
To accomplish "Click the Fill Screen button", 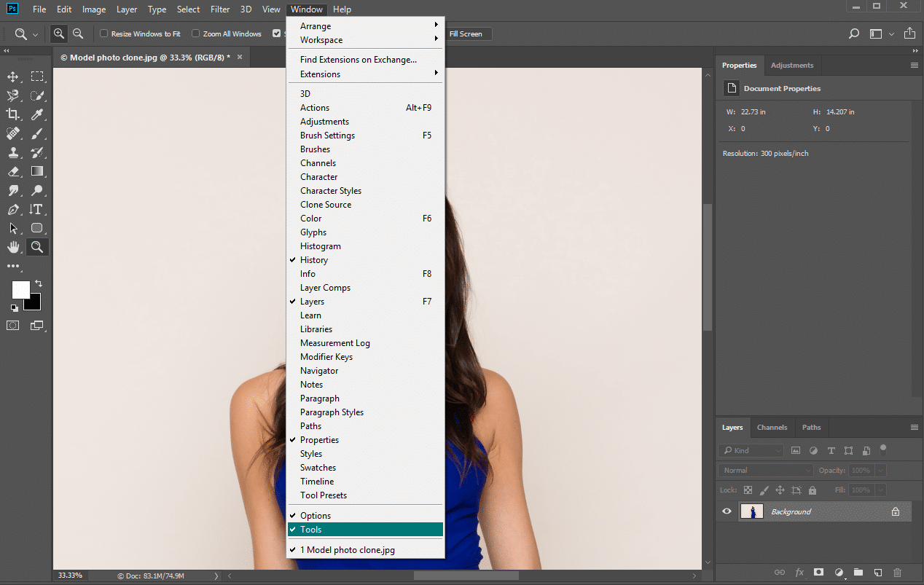I will (x=469, y=34).
